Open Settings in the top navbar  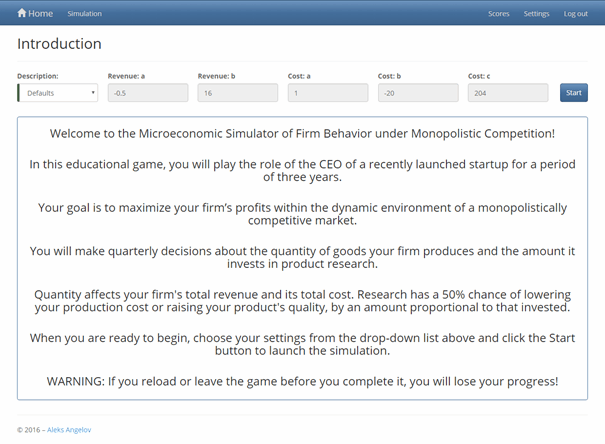[537, 14]
